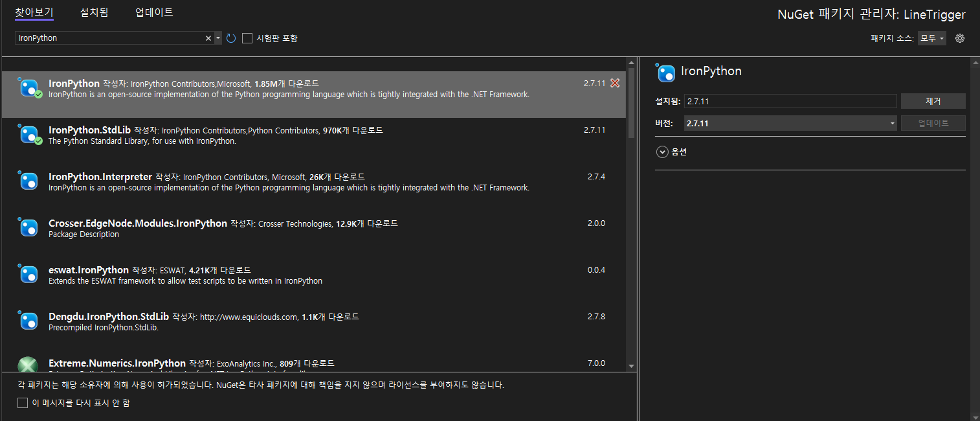Image resolution: width=980 pixels, height=421 pixels.
Task: Click the IronPython.Interpreter package icon
Action: click(29, 181)
